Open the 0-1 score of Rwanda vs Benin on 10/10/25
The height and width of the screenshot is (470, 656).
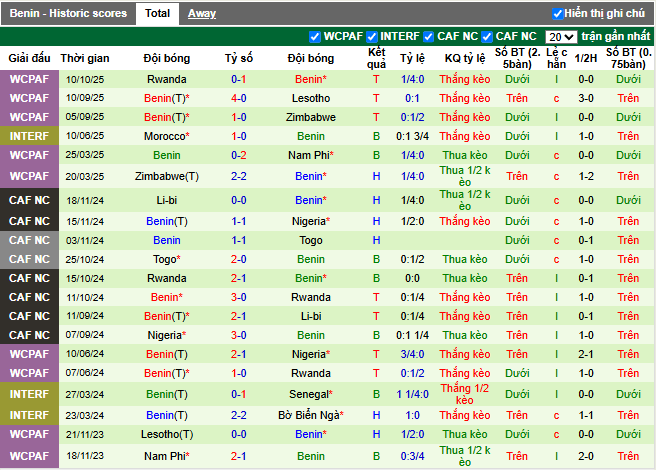pyautogui.click(x=239, y=79)
